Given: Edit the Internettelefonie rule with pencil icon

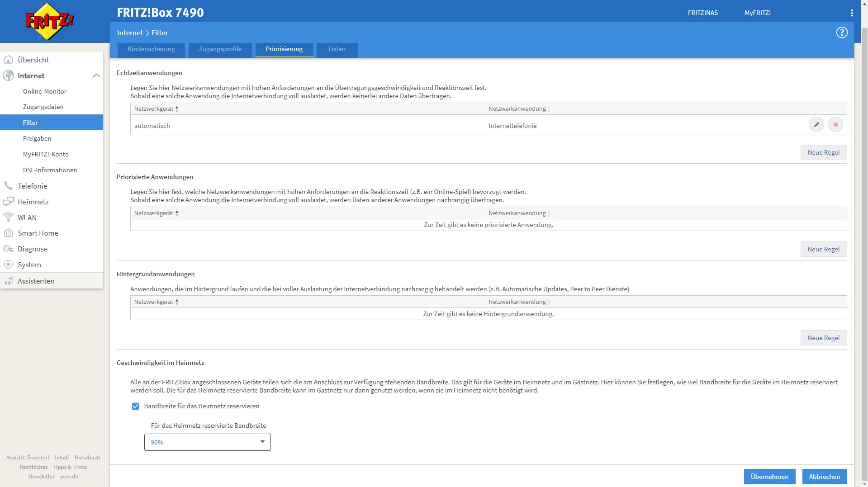Looking at the screenshot, I should (x=816, y=125).
